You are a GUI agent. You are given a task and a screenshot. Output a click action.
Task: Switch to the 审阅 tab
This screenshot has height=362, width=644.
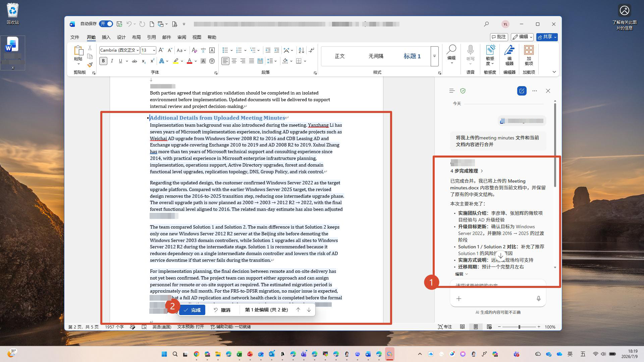(181, 37)
